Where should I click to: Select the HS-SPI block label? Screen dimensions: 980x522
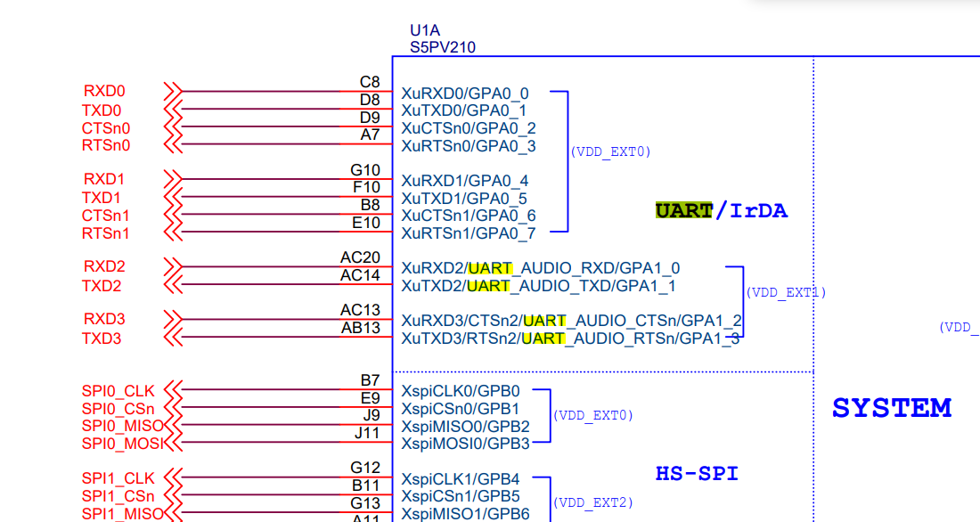(697, 474)
